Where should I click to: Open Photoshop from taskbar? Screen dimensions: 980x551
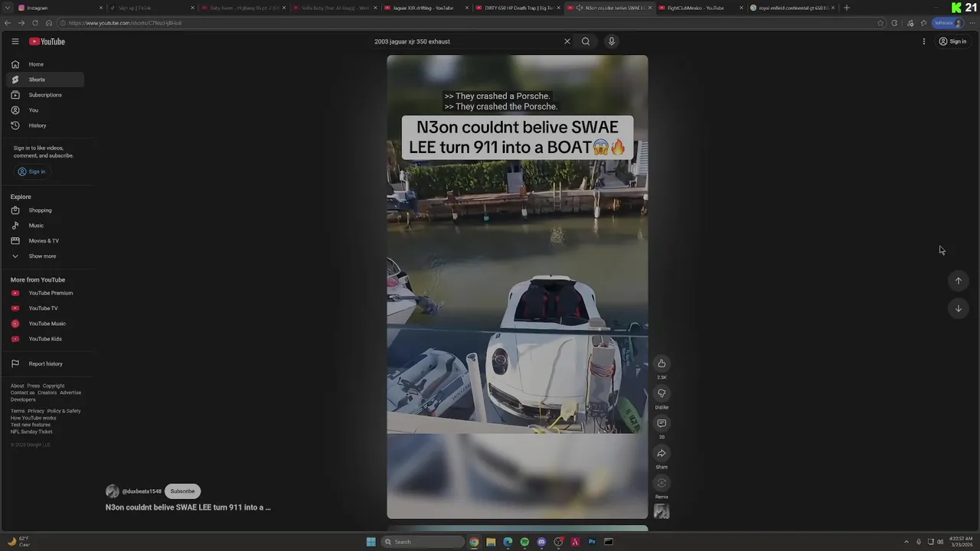[x=592, y=542]
